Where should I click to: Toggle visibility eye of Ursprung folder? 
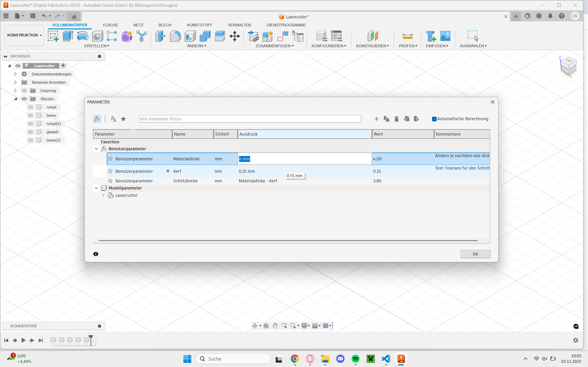(x=24, y=91)
